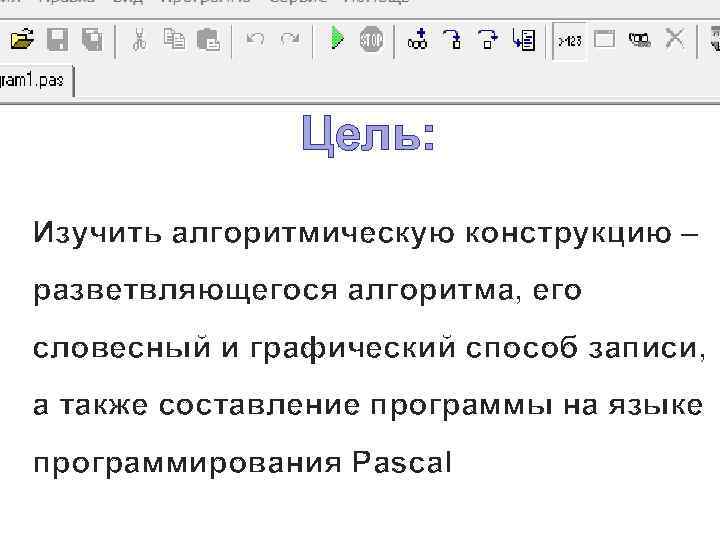Image resolution: width=720 pixels, height=540 pixels.
Task: Click the word 'разветвляющегося'
Action: tap(186, 291)
